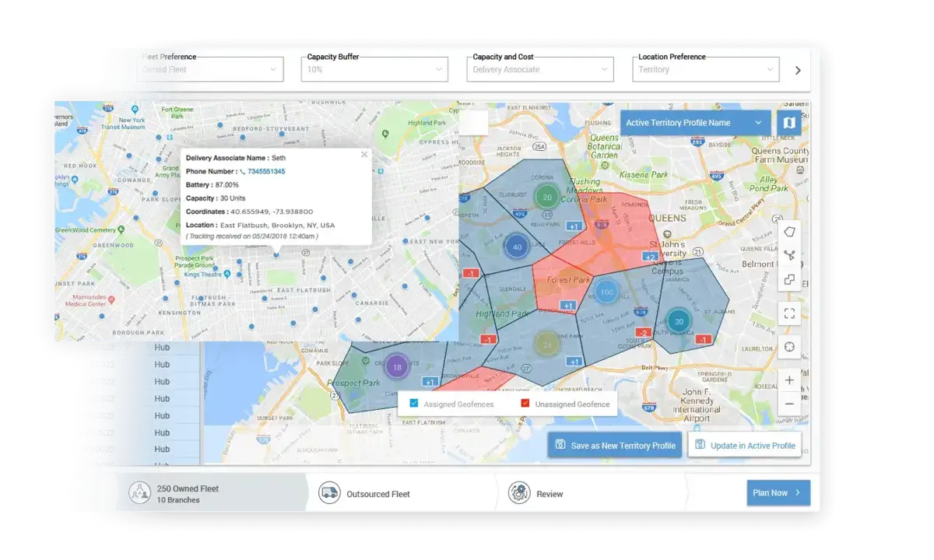Click the Battery 87.00% text
The height and width of the screenshot is (560, 934).
coord(212,185)
